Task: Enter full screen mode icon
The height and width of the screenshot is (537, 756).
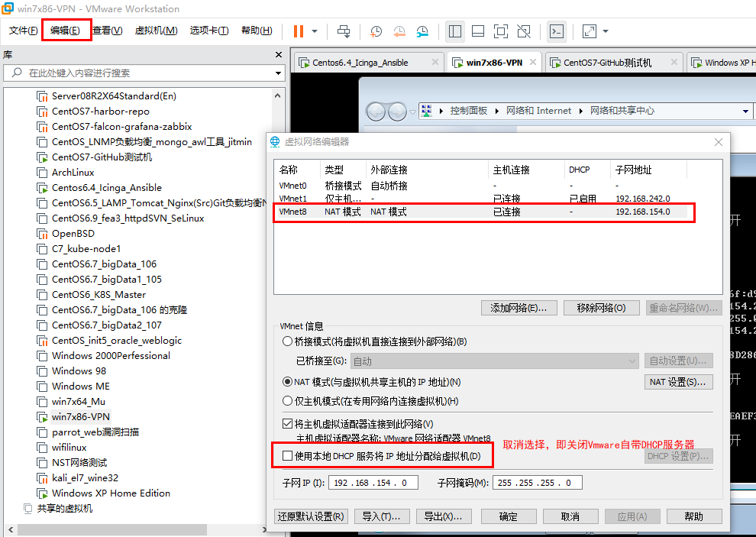Action: 501,31
